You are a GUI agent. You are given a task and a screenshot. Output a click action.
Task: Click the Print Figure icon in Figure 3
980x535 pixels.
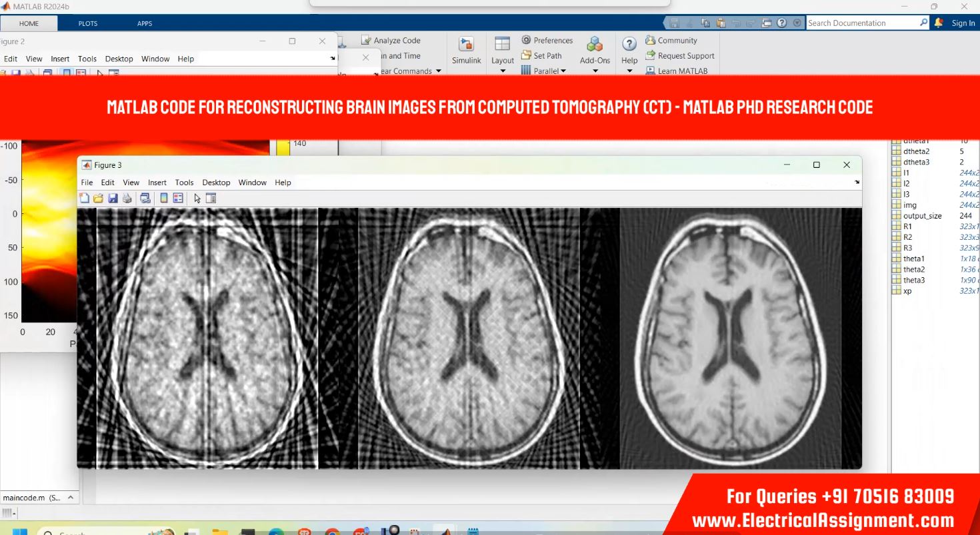[127, 198]
